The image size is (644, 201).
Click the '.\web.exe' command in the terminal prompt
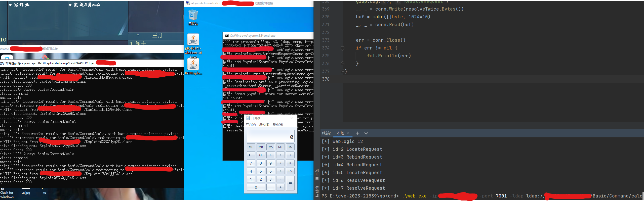pos(414,196)
